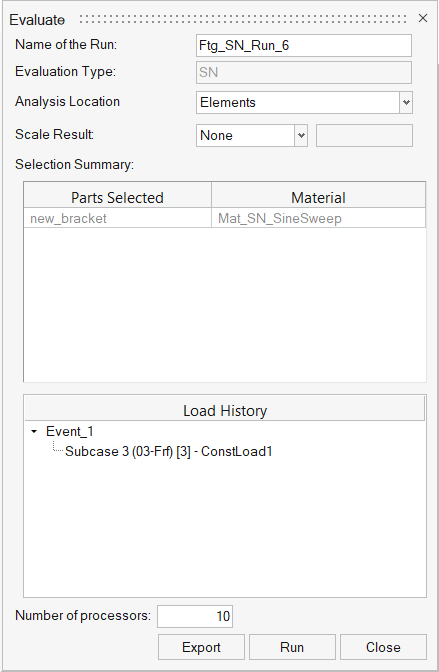Select Subcase 3 (03-Frf) ConstLoad1 entry
The width and height of the screenshot is (439, 672).
pyautogui.click(x=168, y=451)
